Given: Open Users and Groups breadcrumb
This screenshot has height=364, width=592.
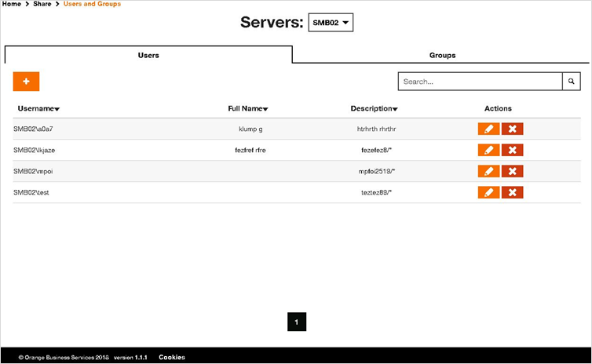Looking at the screenshot, I should tap(92, 4).
